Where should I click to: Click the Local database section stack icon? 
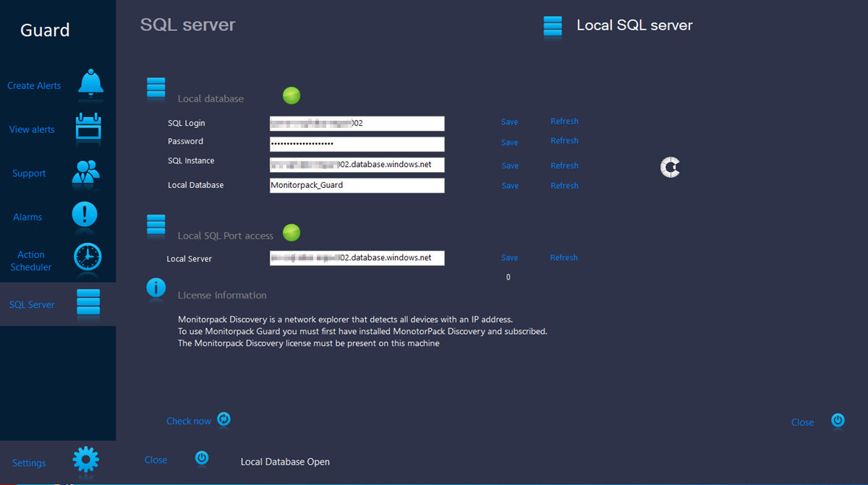(156, 88)
